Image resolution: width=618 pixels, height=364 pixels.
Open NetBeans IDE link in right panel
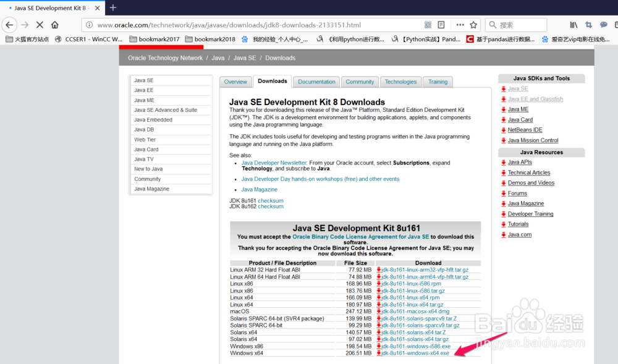(x=525, y=130)
